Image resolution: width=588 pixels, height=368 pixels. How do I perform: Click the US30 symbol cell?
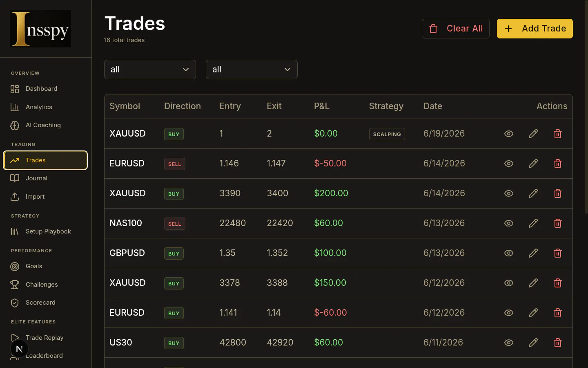coord(121,343)
